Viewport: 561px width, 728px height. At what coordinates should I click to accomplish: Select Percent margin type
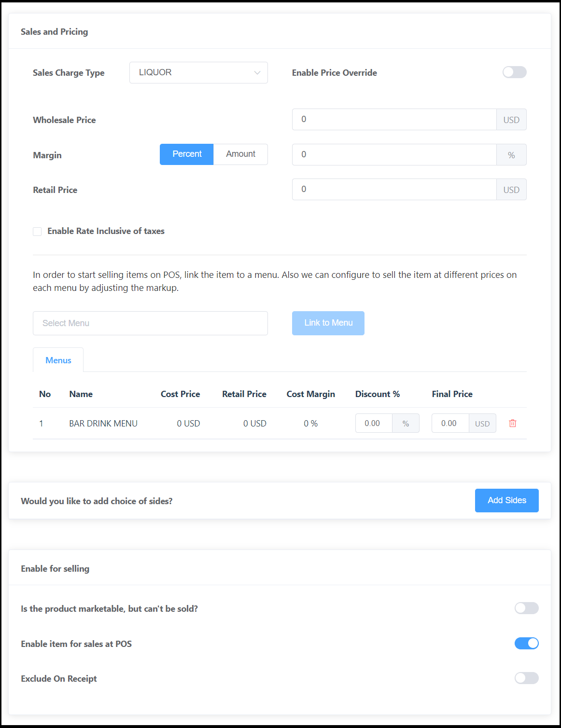(x=187, y=154)
